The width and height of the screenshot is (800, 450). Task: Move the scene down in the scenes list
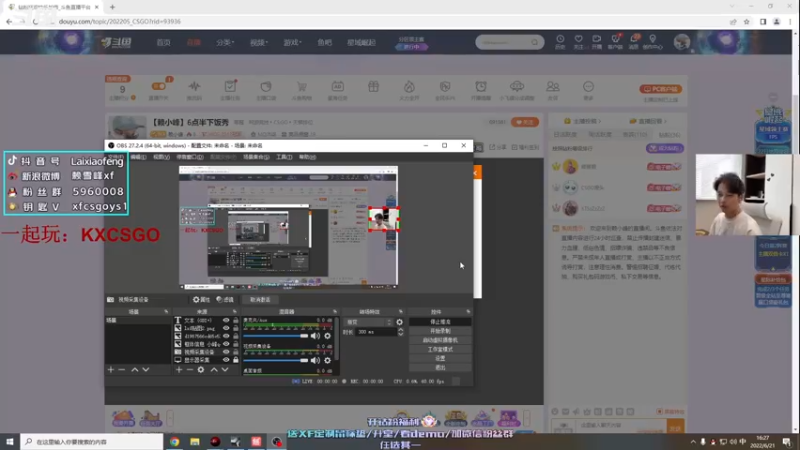point(146,369)
